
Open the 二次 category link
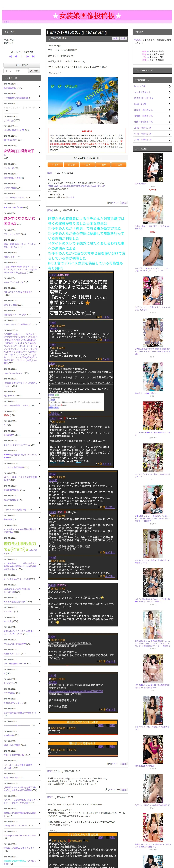point(144,57)
